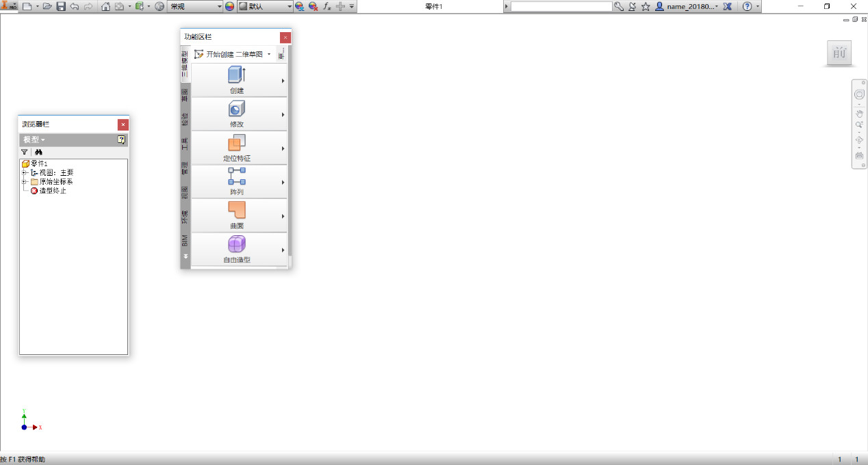Click the 前 face of the ViewCube
This screenshot has width=868, height=465.
point(839,53)
